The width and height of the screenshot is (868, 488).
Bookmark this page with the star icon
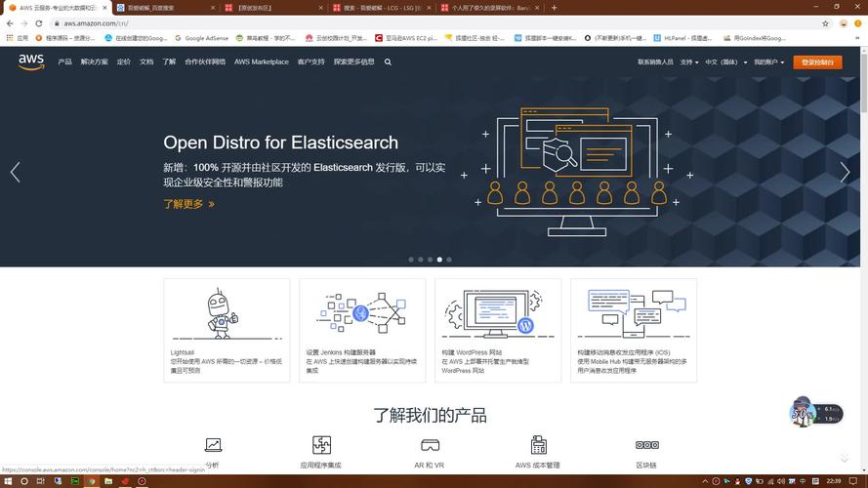coord(825,23)
